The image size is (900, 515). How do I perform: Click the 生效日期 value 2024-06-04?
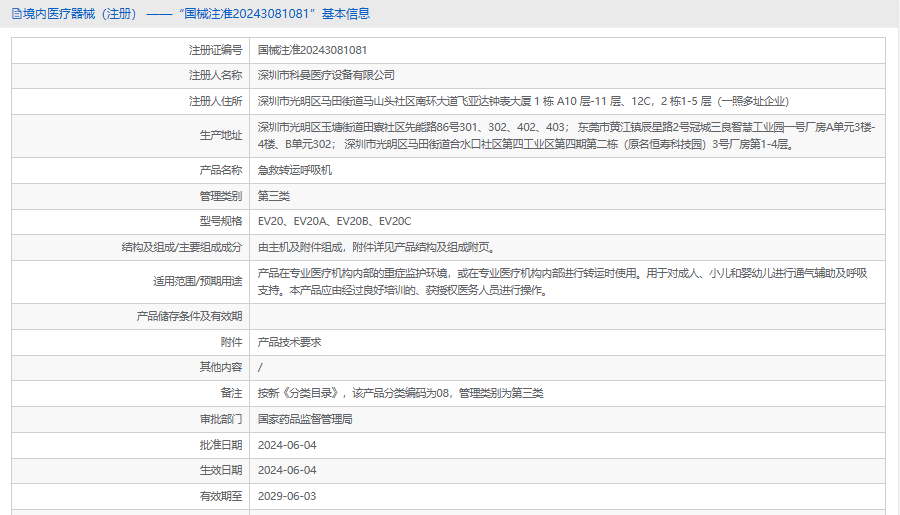pos(287,470)
